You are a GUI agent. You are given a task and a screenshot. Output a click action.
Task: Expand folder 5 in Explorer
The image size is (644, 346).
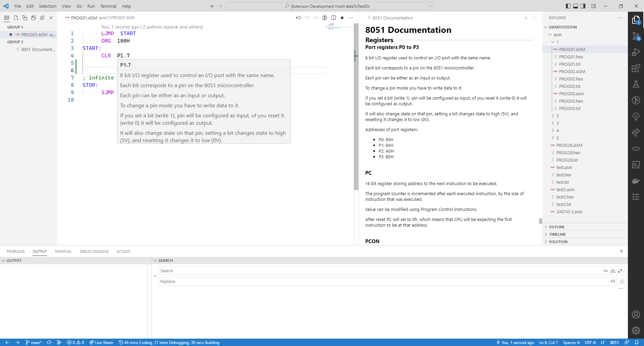[585, 138]
